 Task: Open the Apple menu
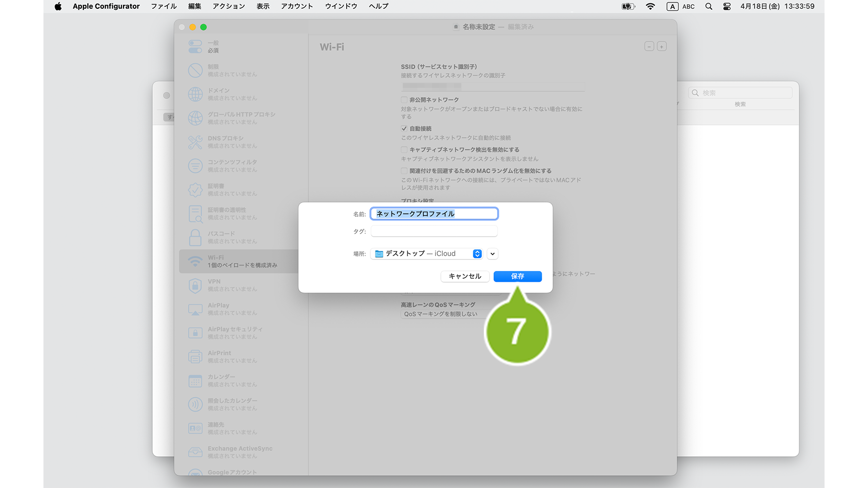coord(58,6)
